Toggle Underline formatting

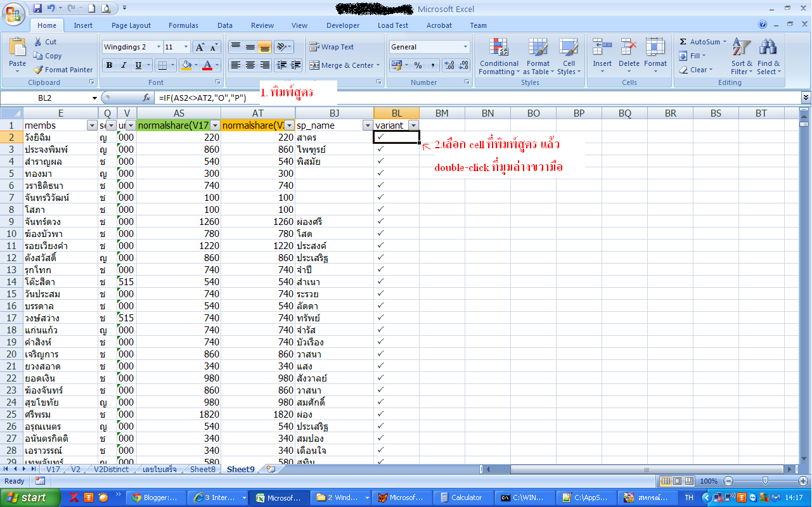pyautogui.click(x=137, y=65)
